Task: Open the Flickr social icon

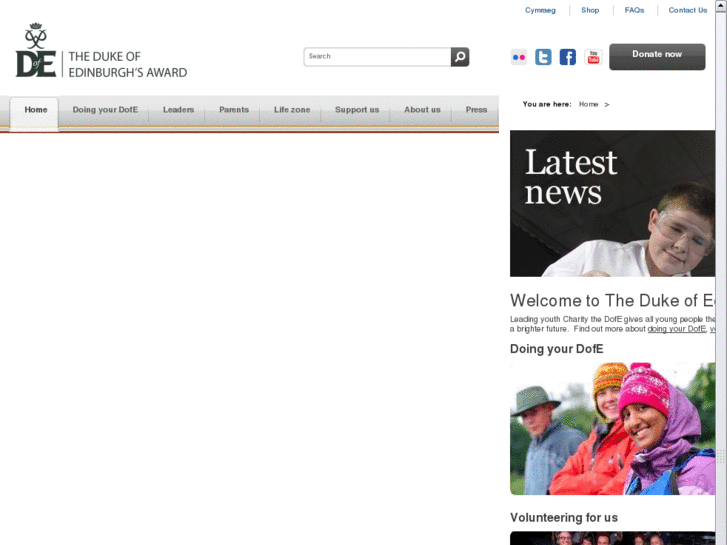Action: pos(519,57)
